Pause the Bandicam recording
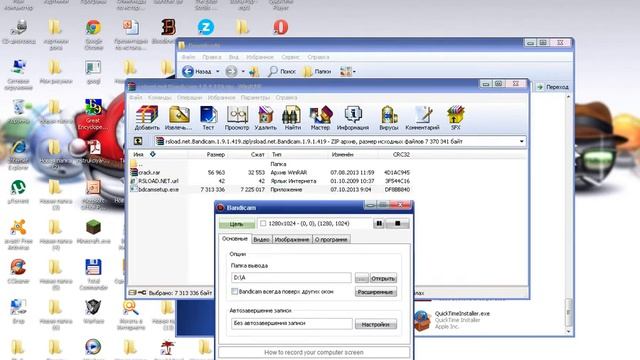The image size is (640, 360). coord(379,223)
